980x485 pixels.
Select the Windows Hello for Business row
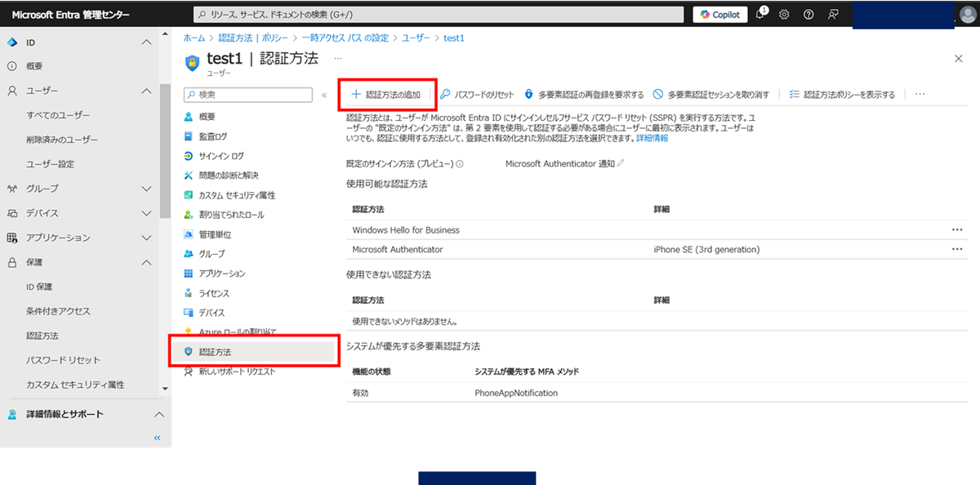[x=657, y=230]
